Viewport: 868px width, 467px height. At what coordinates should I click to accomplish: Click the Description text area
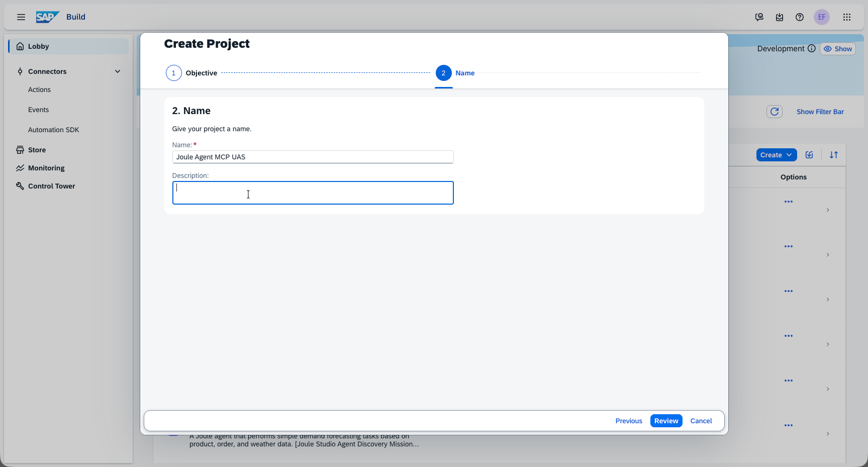pos(313,193)
